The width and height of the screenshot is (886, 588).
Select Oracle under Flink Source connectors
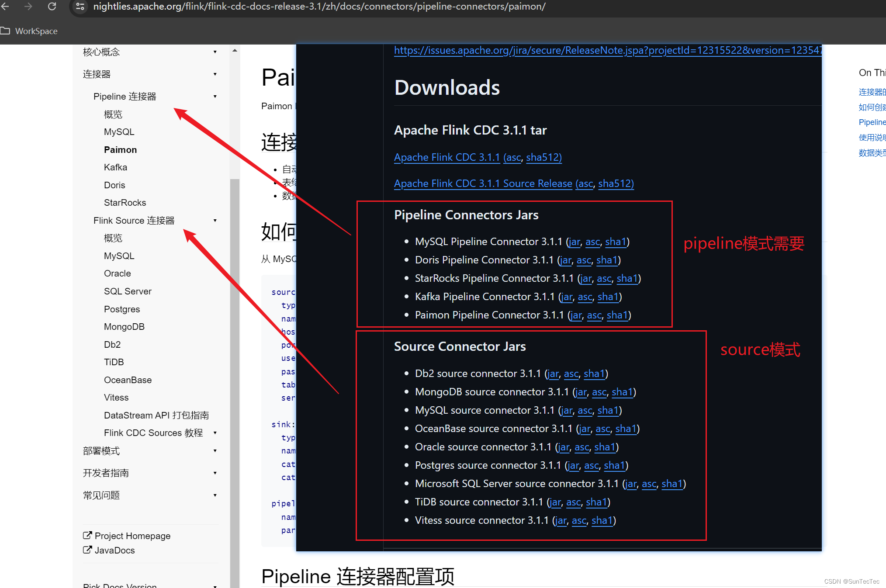pos(117,273)
